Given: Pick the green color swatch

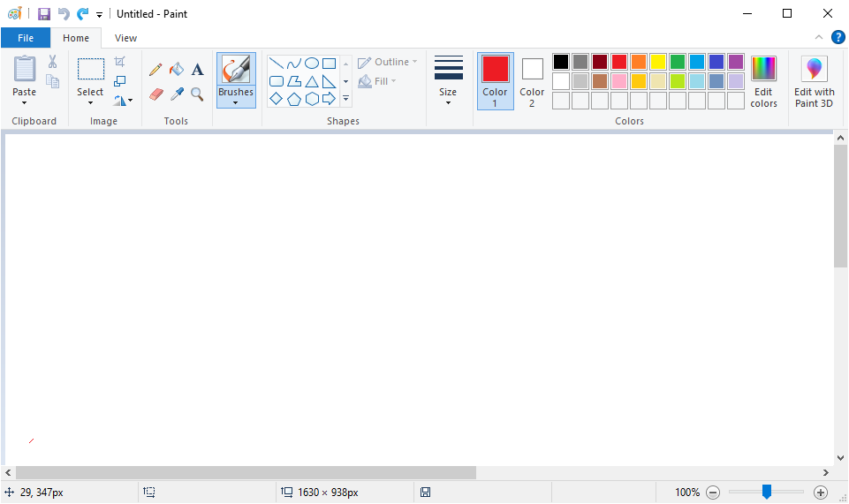Looking at the screenshot, I should (678, 62).
